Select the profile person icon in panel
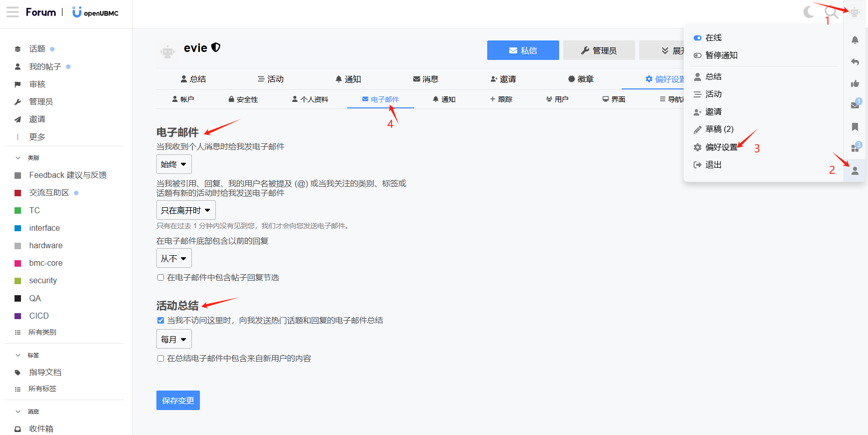The height and width of the screenshot is (435, 868). [x=855, y=171]
